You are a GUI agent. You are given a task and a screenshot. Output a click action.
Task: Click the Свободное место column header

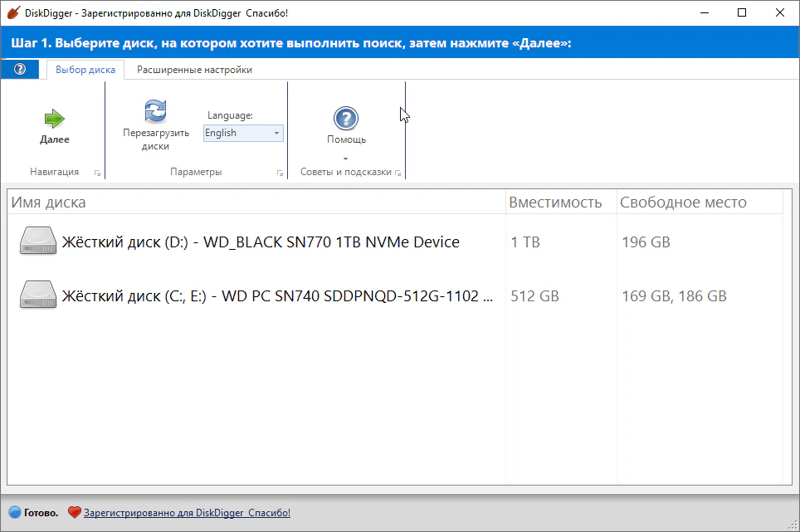coord(683,203)
